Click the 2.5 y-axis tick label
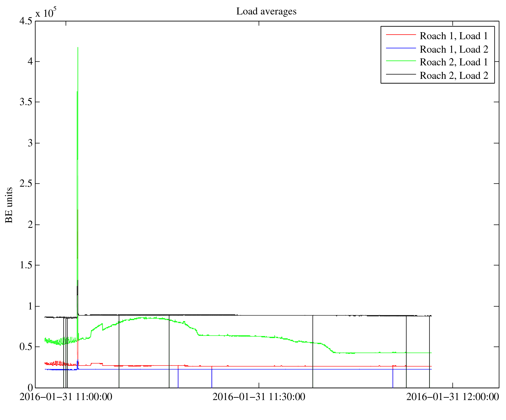Image resolution: width=506 pixels, height=420 pixels. pos(26,184)
